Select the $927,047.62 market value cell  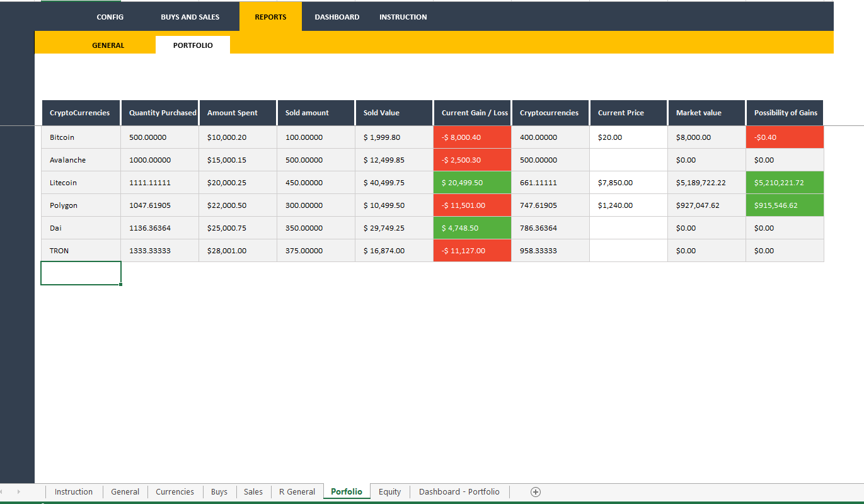[706, 205]
